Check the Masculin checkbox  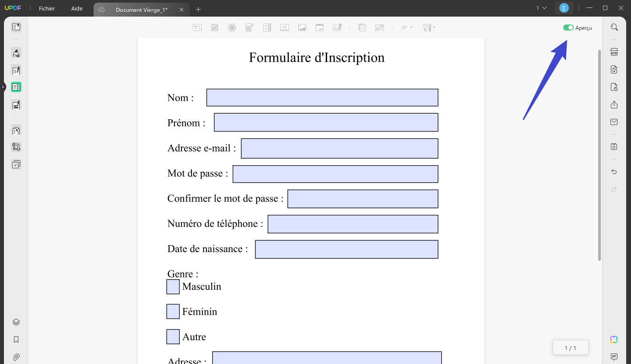(172, 287)
